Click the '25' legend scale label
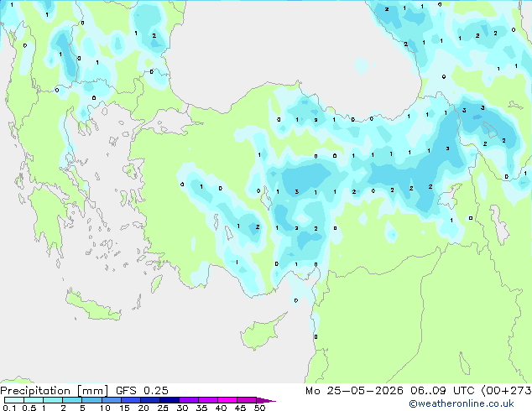 [x=163, y=408]
